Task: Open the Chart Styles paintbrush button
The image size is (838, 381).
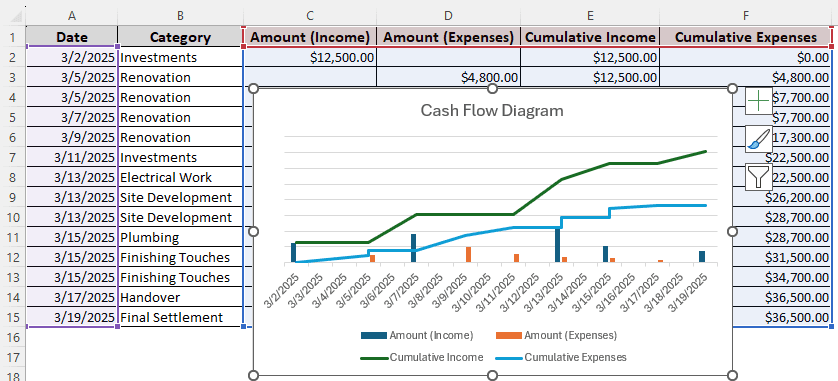Action: 758,139
